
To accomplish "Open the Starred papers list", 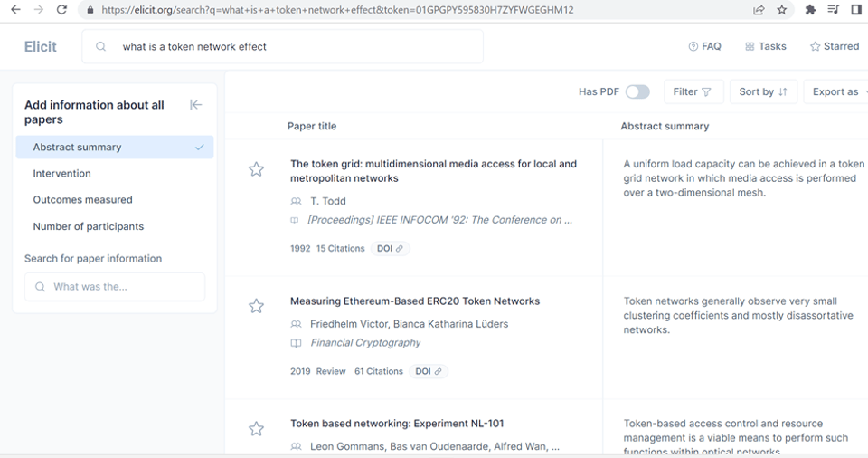I will (834, 46).
